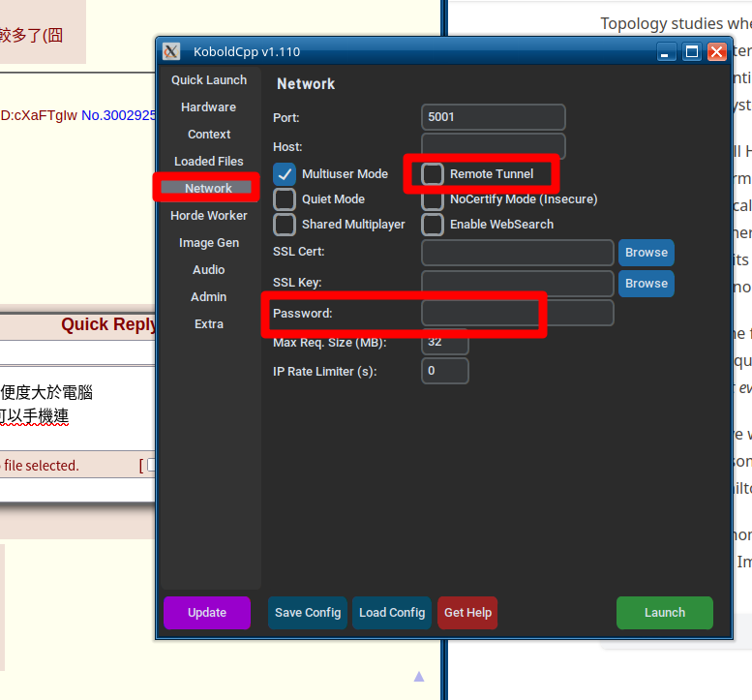Enable the Shared Multiplayer option
Viewport: 752px width, 700px height.
point(285,225)
